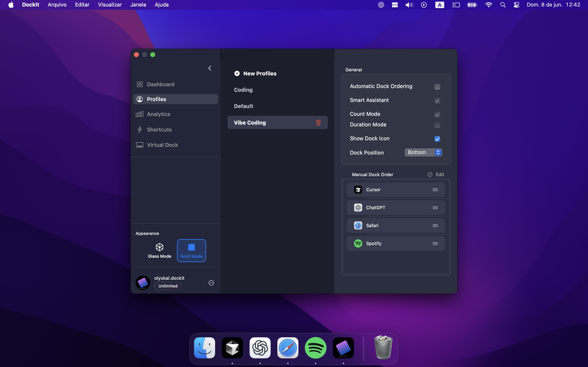This screenshot has width=588, height=367.
Task: Open the Analytics panel
Action: [158, 114]
